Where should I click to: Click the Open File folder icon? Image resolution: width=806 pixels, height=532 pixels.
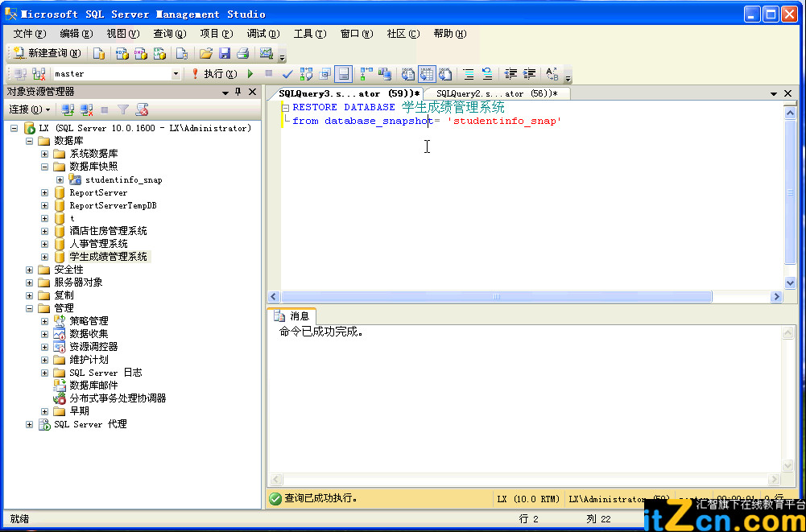206,53
